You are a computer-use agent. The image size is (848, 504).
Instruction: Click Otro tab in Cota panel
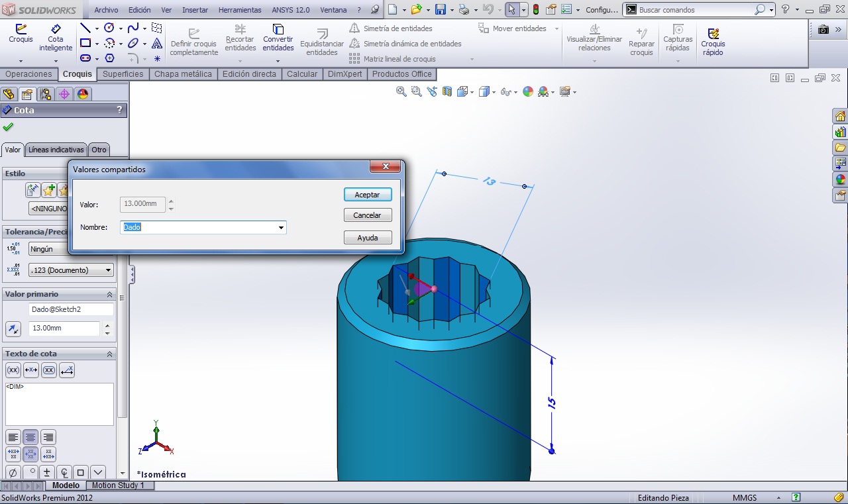[99, 150]
